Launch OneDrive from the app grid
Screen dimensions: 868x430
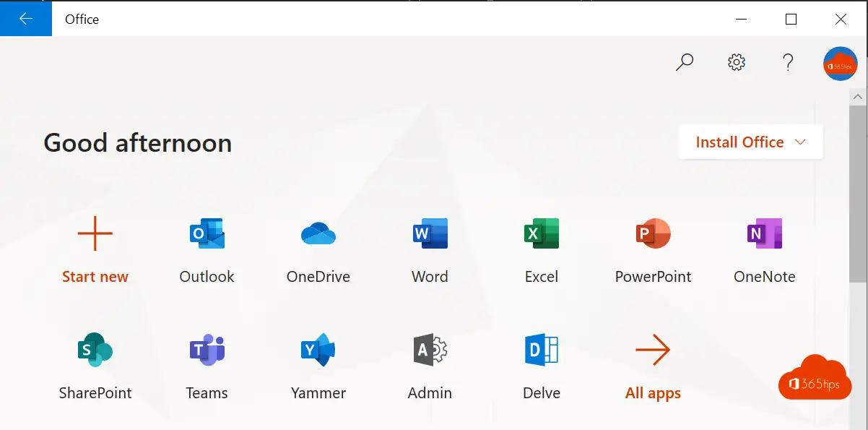[318, 234]
